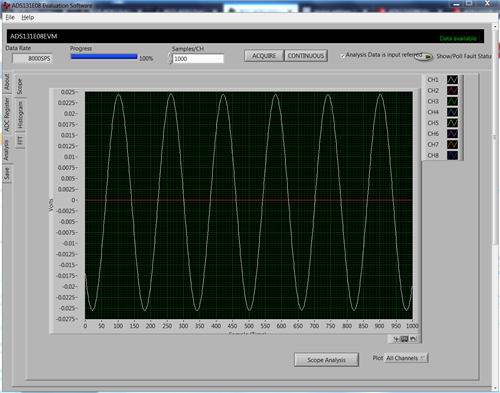Viewport: 500px width, 393px height.
Task: Switch to the FFT tab
Action: tap(20, 140)
